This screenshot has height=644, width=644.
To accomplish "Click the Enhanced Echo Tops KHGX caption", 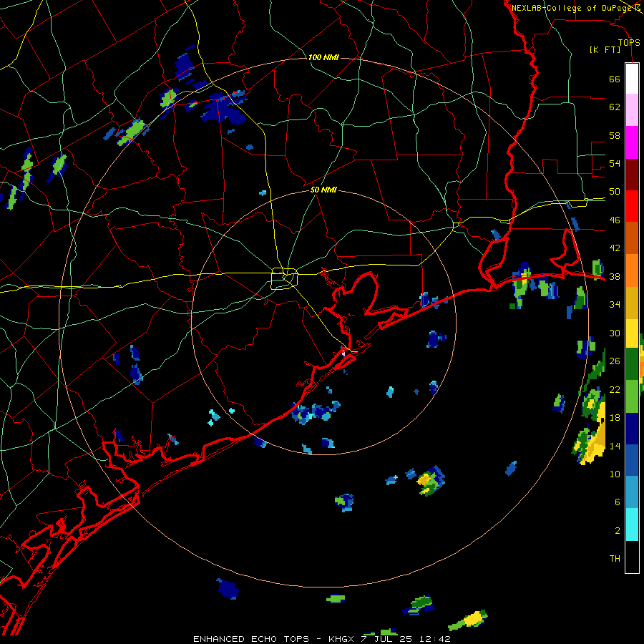I will click(322, 639).
